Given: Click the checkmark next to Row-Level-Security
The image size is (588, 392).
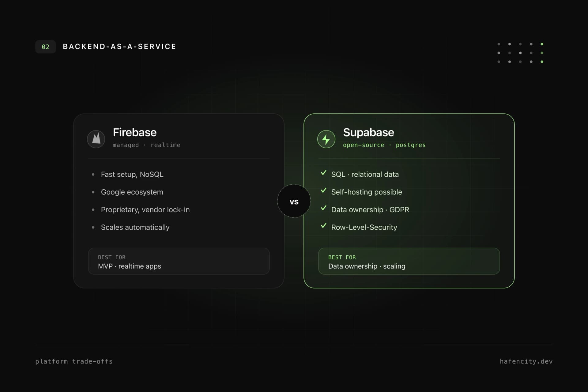Looking at the screenshot, I should (323, 226).
